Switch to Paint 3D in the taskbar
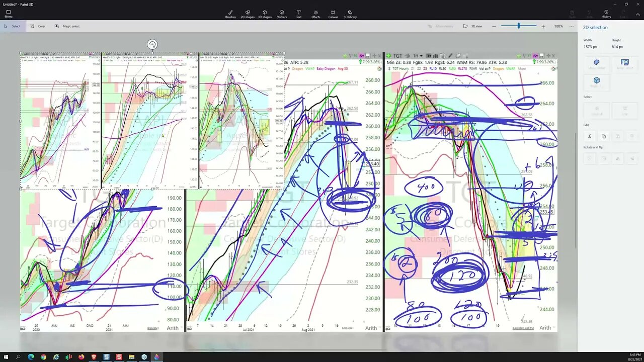This screenshot has height=362, width=644. (x=156, y=357)
